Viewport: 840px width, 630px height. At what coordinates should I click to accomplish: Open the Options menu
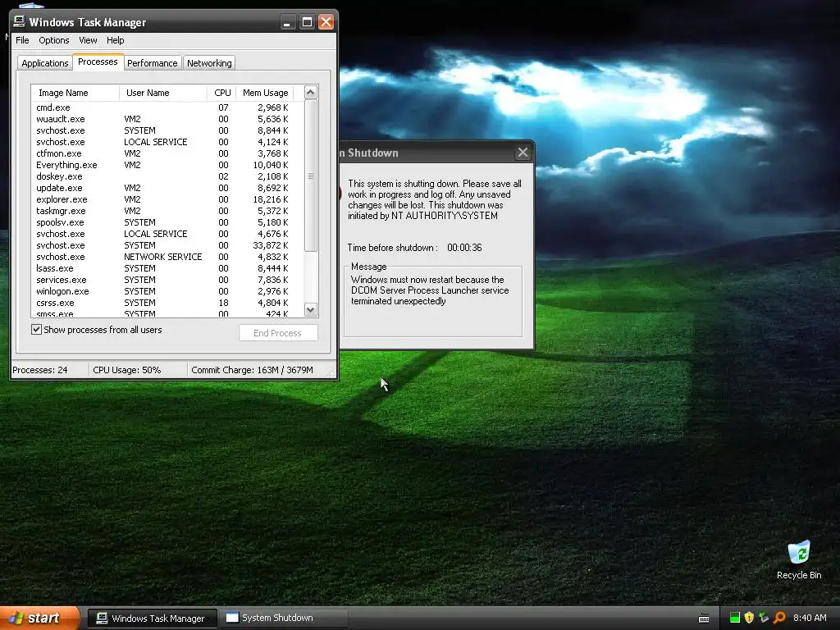(x=53, y=40)
